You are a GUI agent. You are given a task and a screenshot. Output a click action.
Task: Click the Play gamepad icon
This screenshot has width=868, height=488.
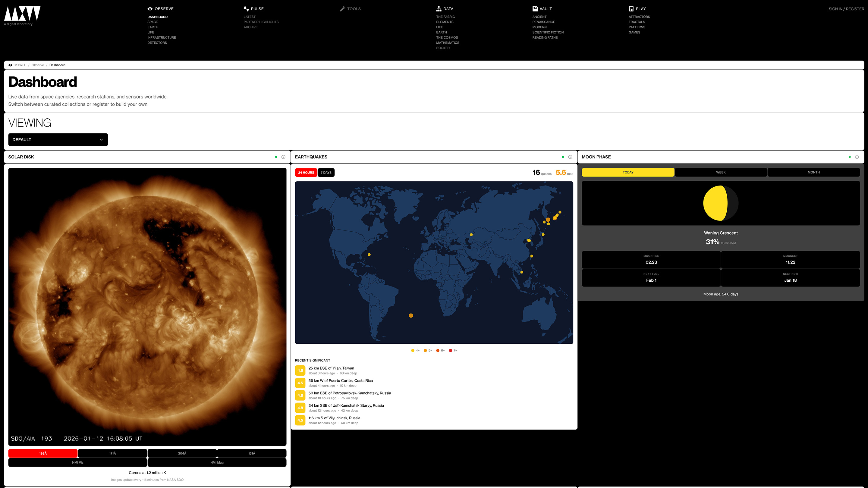click(x=631, y=9)
